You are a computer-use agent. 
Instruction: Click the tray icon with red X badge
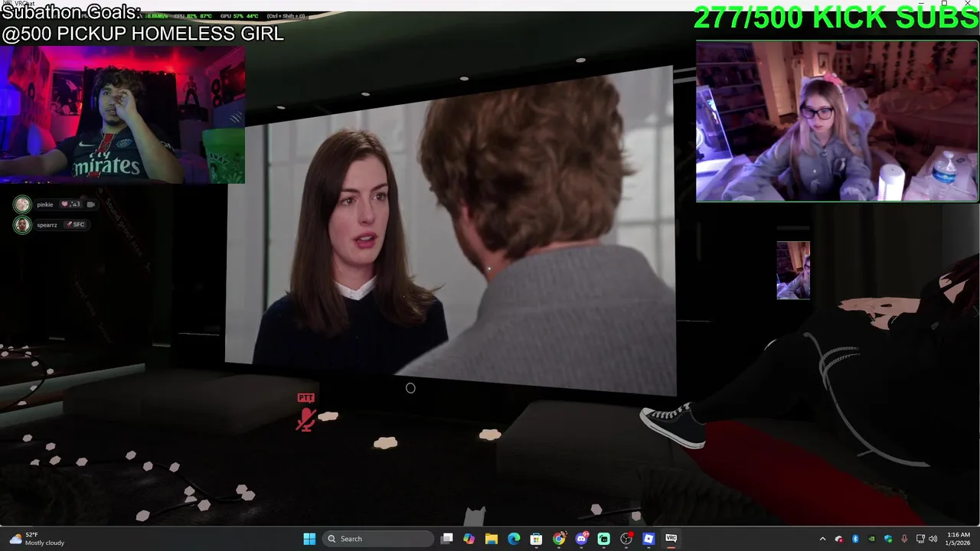click(839, 539)
